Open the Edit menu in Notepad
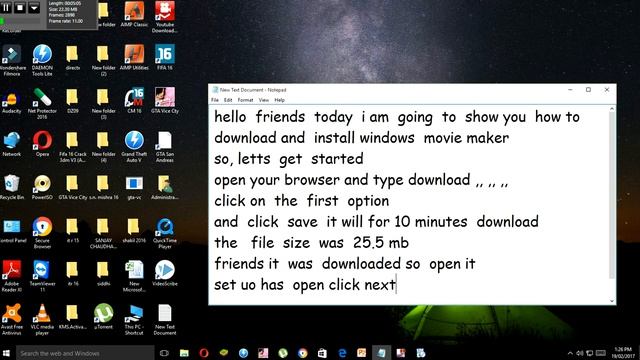Screen dimensions: 640x360 click(x=228, y=100)
